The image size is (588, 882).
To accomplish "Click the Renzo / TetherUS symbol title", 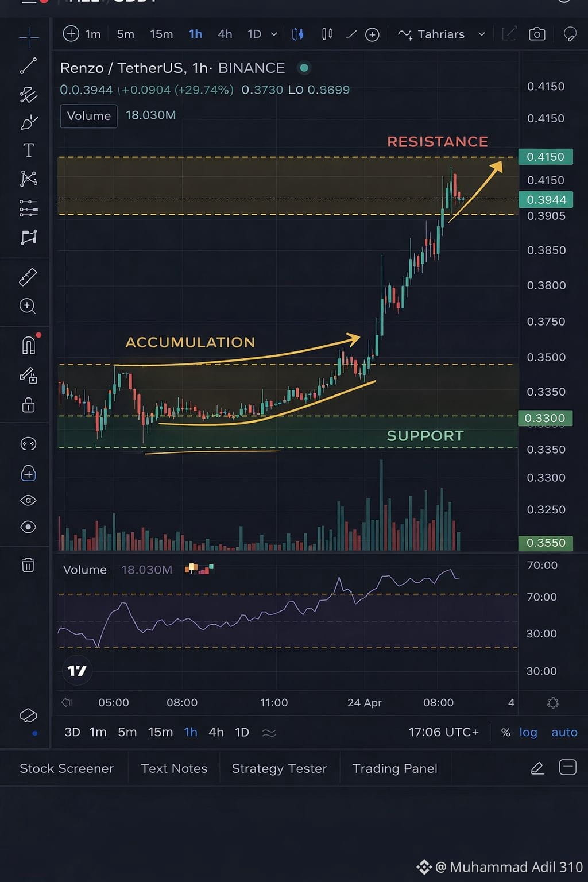I will point(172,68).
